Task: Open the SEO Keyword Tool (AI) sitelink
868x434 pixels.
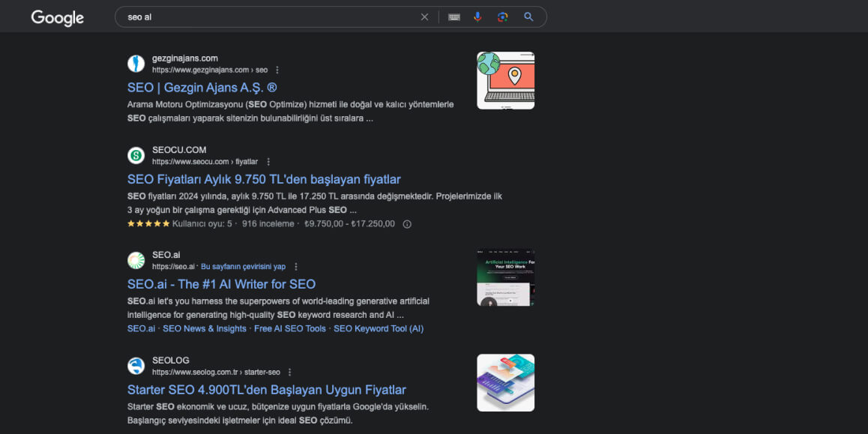Action: click(x=379, y=329)
